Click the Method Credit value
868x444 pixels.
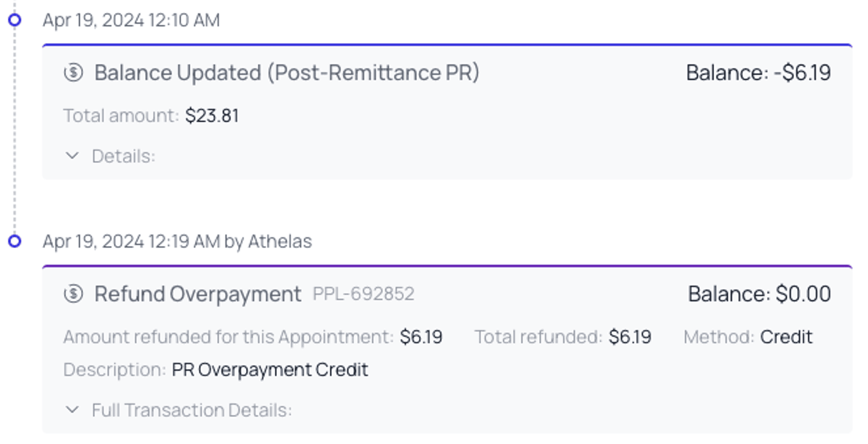[x=786, y=337]
